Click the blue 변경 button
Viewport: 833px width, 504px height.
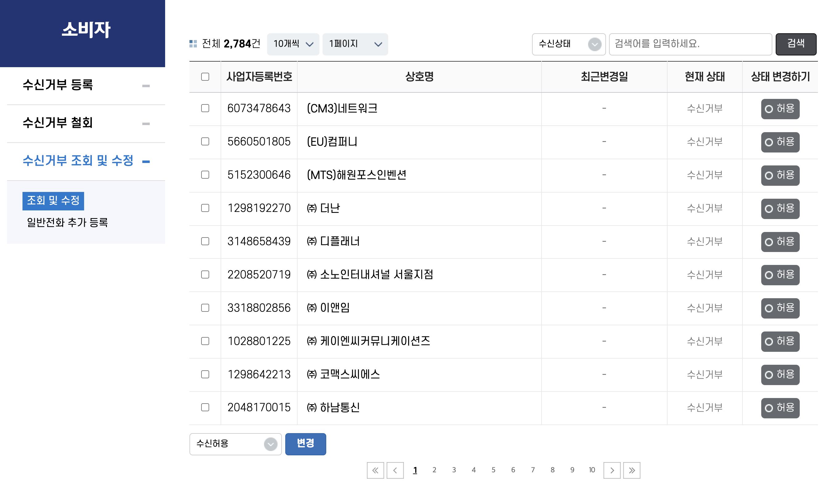tap(305, 444)
